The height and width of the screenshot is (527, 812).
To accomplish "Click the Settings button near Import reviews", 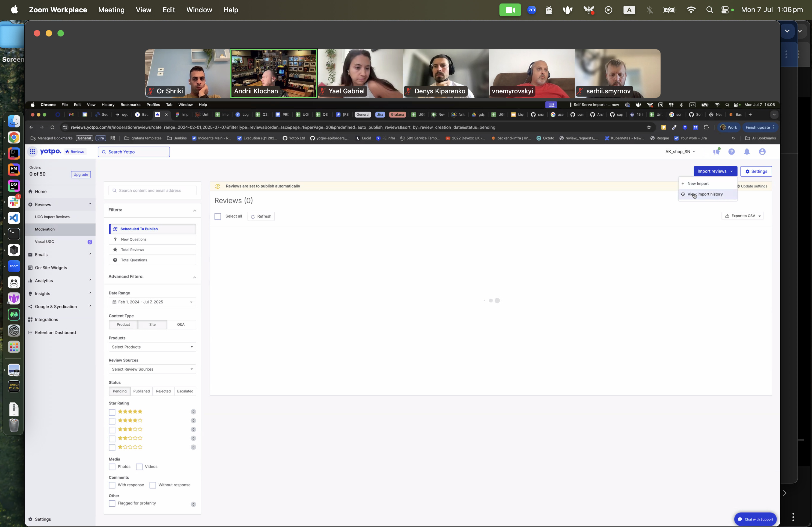I will [756, 171].
